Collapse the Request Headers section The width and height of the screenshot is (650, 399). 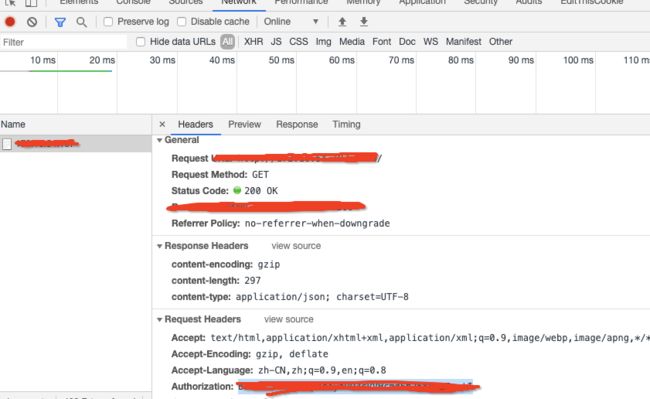click(159, 319)
